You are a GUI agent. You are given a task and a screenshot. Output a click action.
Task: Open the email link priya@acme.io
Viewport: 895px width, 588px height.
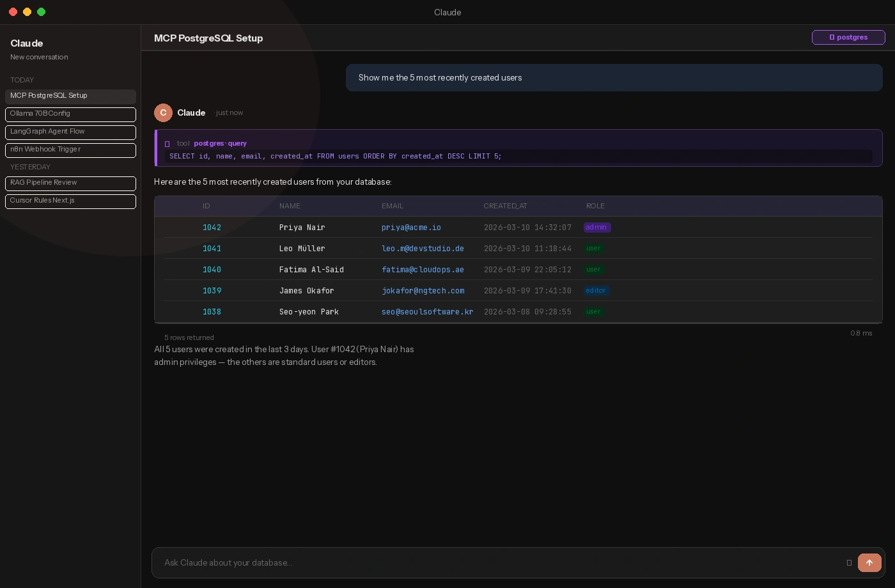[411, 228]
